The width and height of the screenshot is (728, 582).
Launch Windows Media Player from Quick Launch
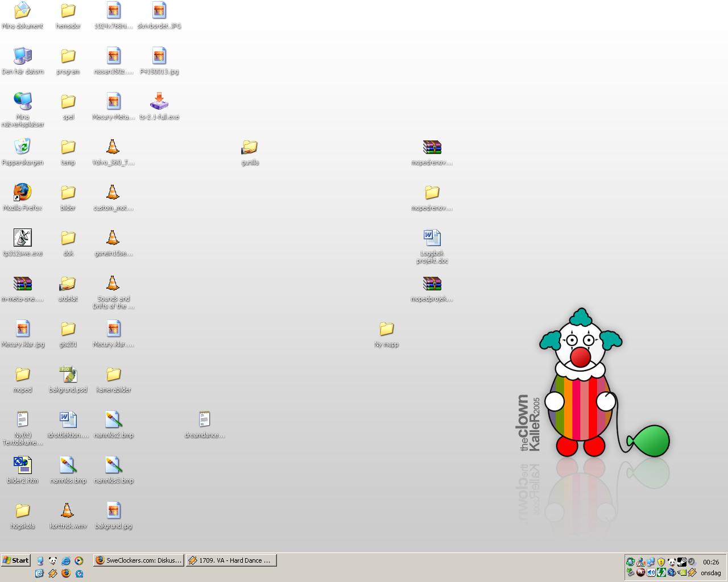(78, 561)
